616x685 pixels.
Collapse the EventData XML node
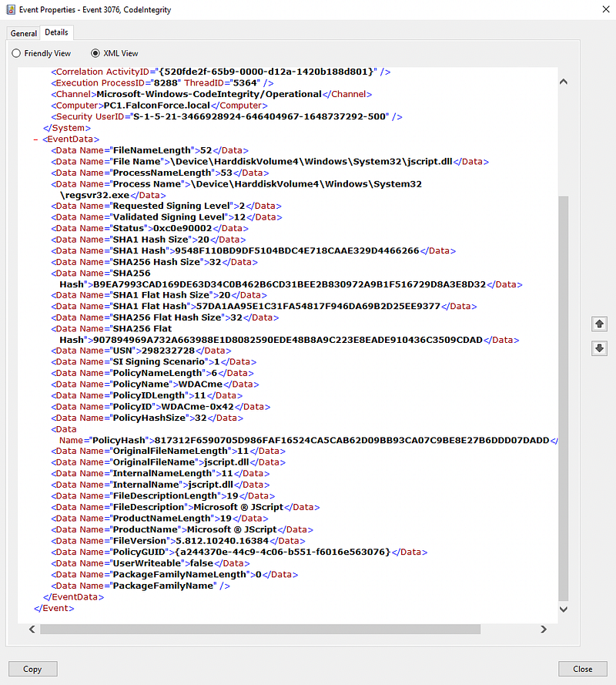[x=35, y=139]
